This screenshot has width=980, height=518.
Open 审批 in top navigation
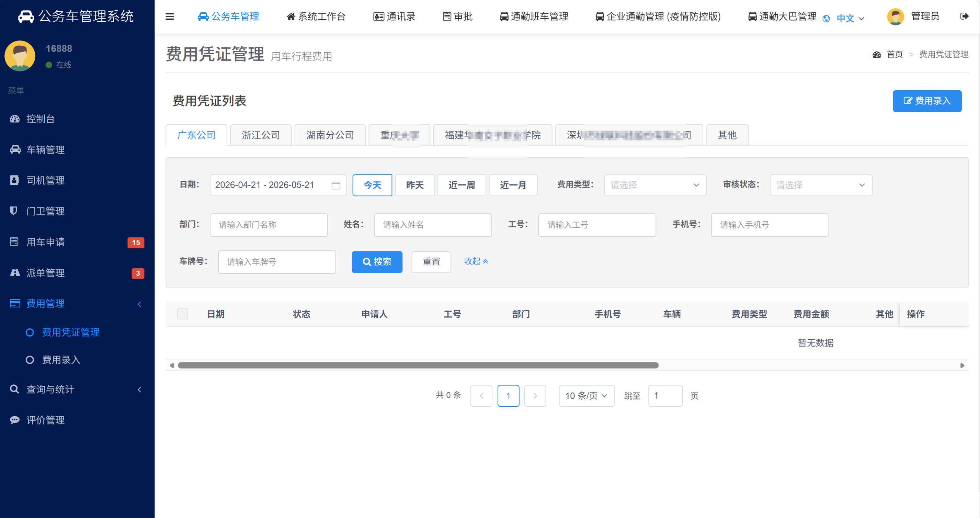click(457, 16)
